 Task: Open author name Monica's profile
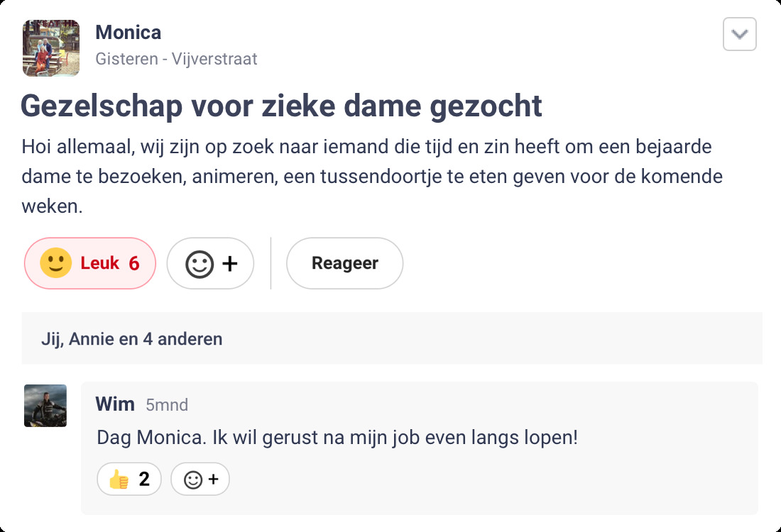[129, 33]
